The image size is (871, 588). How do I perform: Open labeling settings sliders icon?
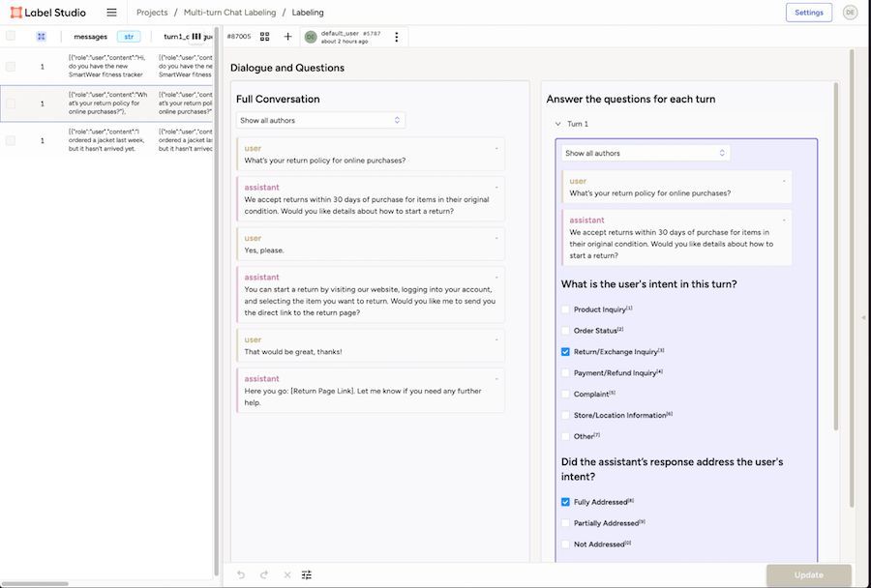[x=307, y=574]
